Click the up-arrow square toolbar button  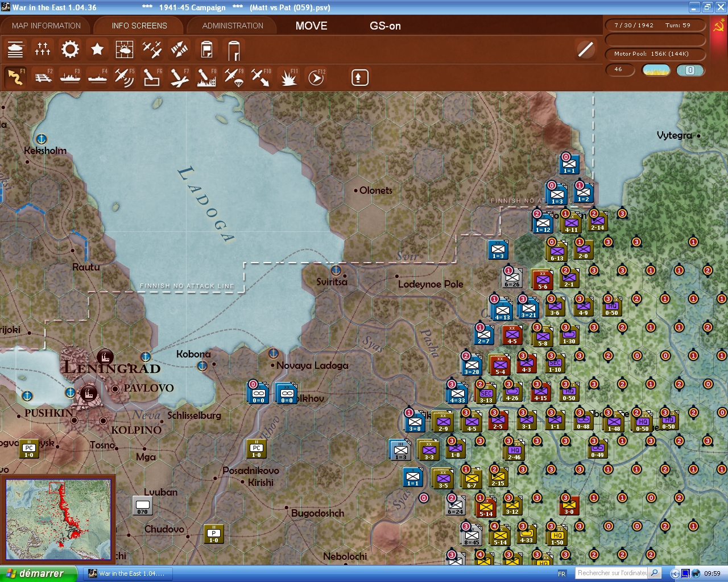pyautogui.click(x=359, y=77)
